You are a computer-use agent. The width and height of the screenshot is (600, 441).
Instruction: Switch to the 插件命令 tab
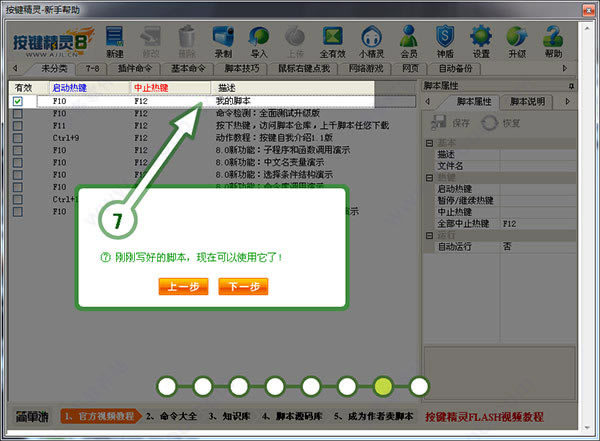pyautogui.click(x=134, y=69)
